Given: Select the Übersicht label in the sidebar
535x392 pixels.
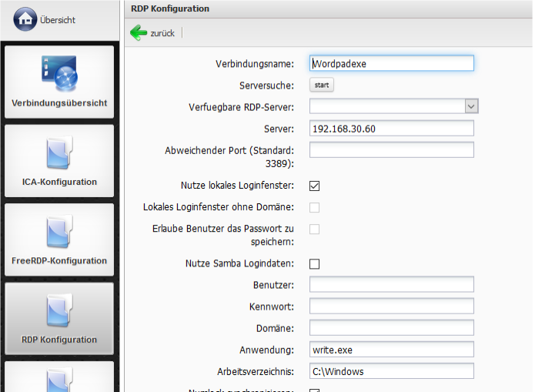Looking at the screenshot, I should (58, 20).
